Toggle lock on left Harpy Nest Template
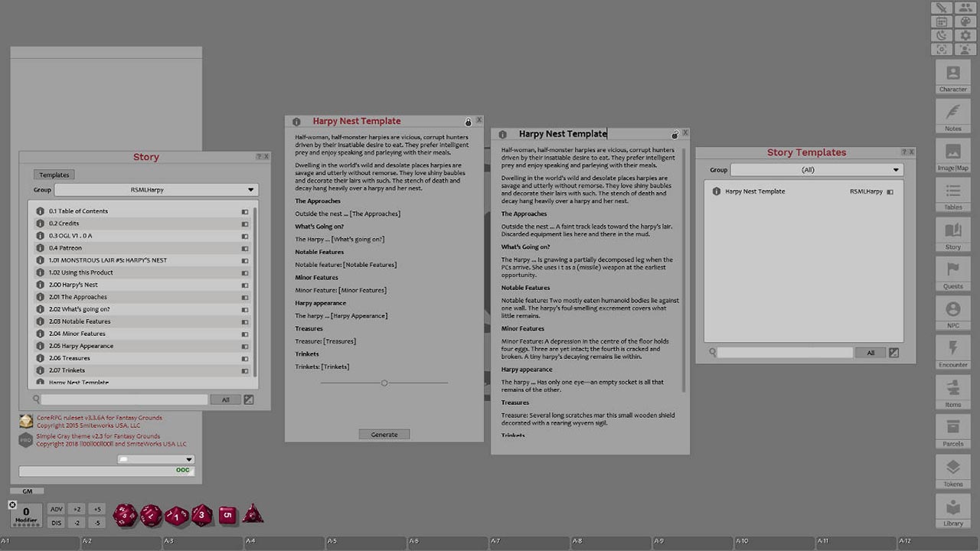This screenshot has height=551, width=980. pos(468,122)
